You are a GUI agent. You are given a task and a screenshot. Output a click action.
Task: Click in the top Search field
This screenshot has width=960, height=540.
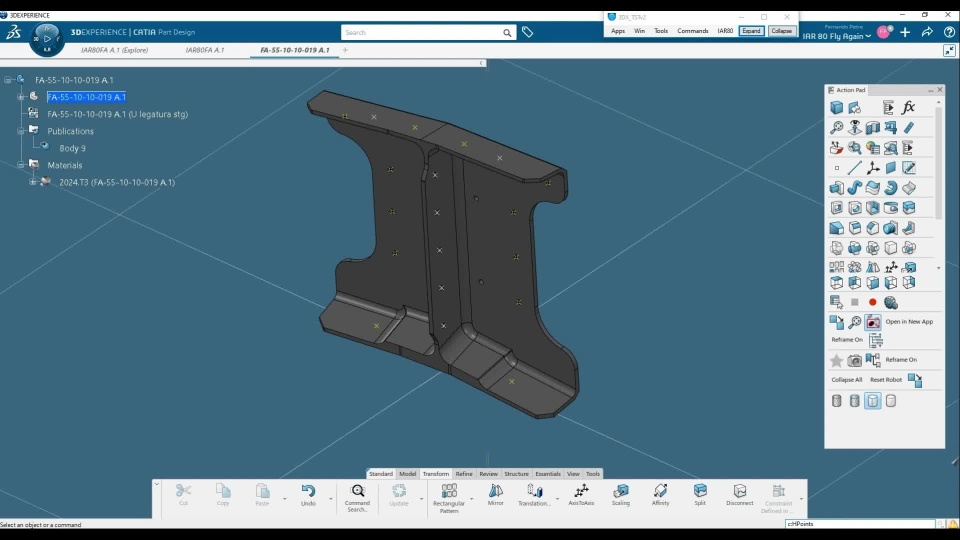click(421, 32)
